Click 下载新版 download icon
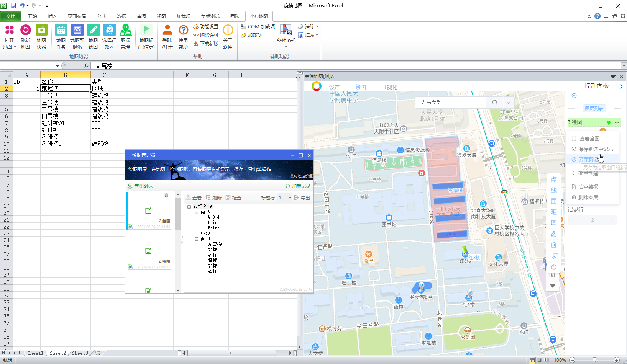Image resolution: width=627 pixels, height=364 pixels. (206, 44)
